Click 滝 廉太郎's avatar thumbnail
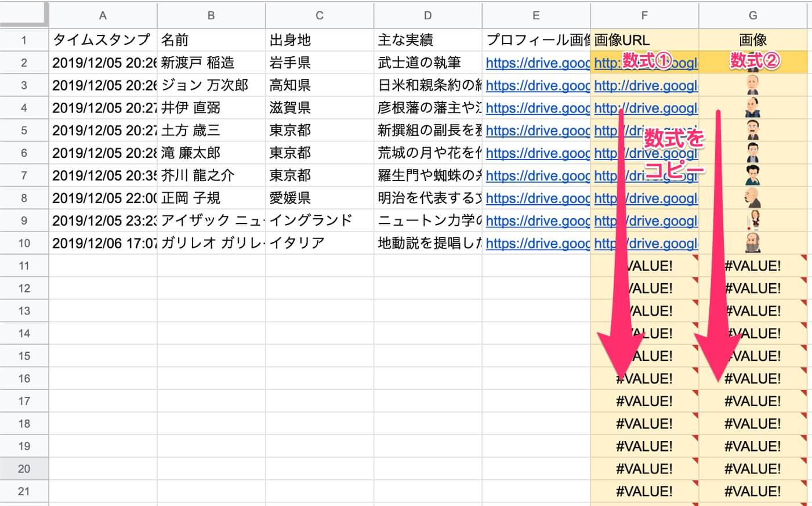 tap(752, 152)
